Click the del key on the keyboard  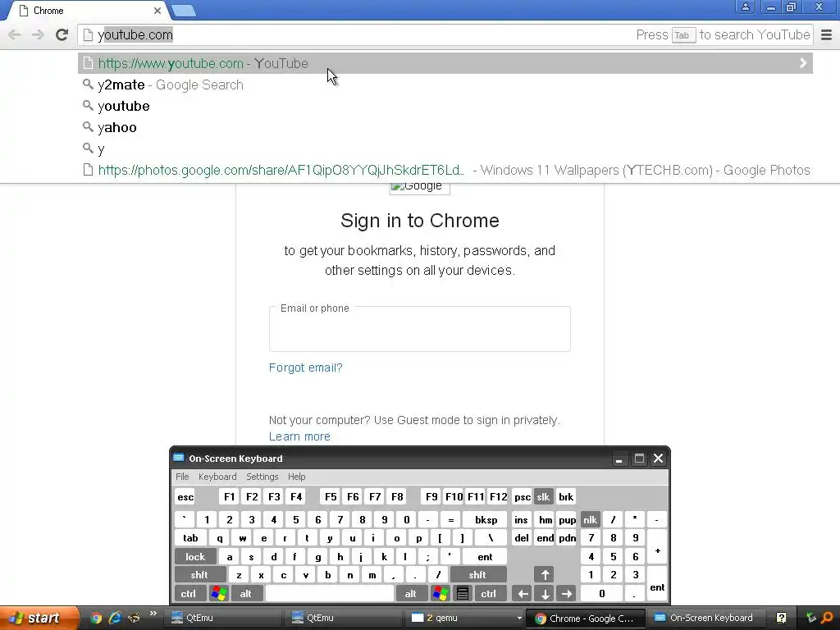tap(522, 538)
